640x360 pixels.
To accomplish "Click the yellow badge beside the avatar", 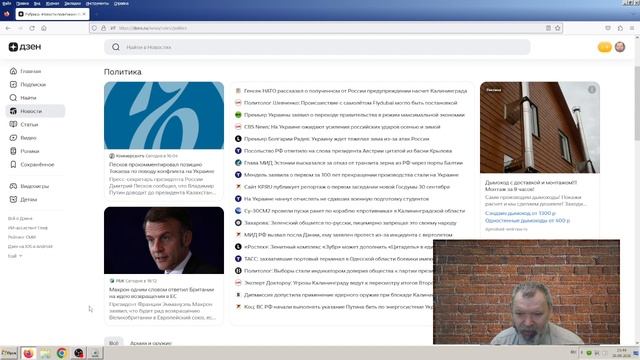I will coord(604,47).
